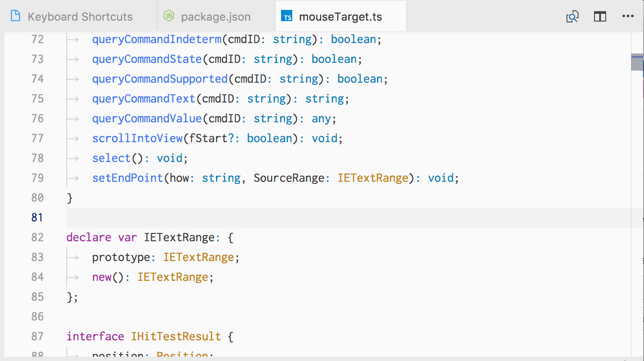Click the file icon on Keyboard Shortcuts tab
644x361 pixels.
click(x=15, y=15)
